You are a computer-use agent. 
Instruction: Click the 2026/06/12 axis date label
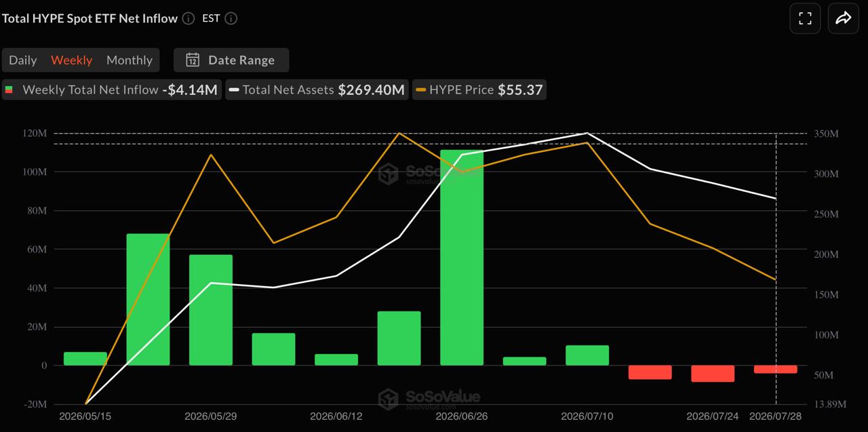pos(336,416)
